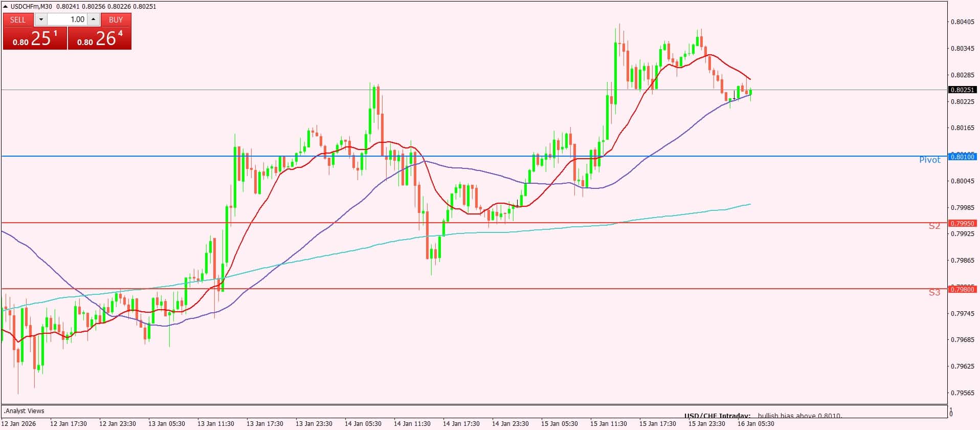The height and width of the screenshot is (430, 980).
Task: Click the 0.79745 price axis value
Action: pos(962,313)
